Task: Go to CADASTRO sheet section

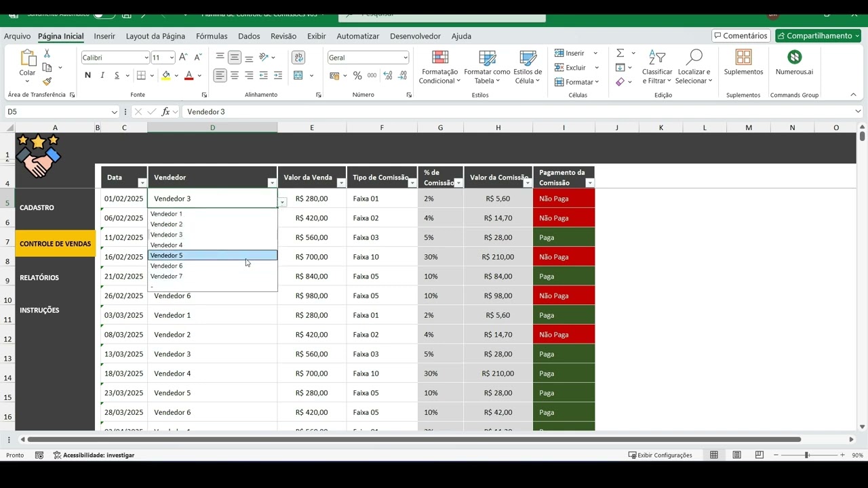Action: click(37, 207)
